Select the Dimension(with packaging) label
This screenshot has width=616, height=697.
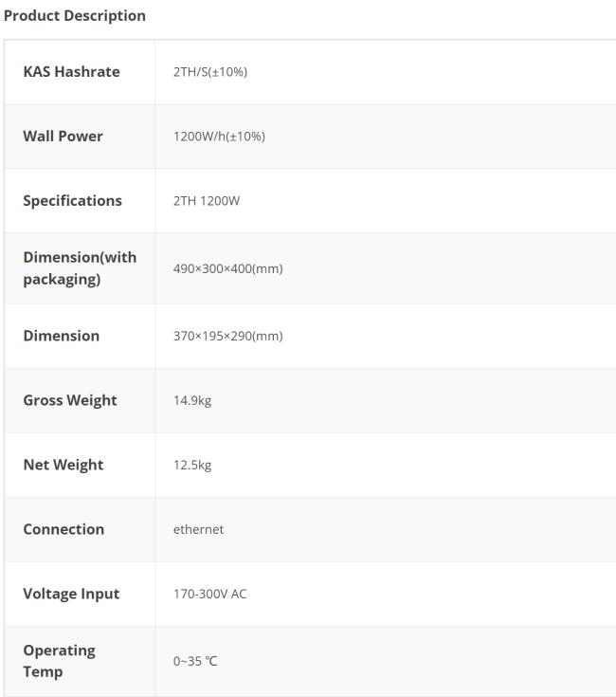80,268
